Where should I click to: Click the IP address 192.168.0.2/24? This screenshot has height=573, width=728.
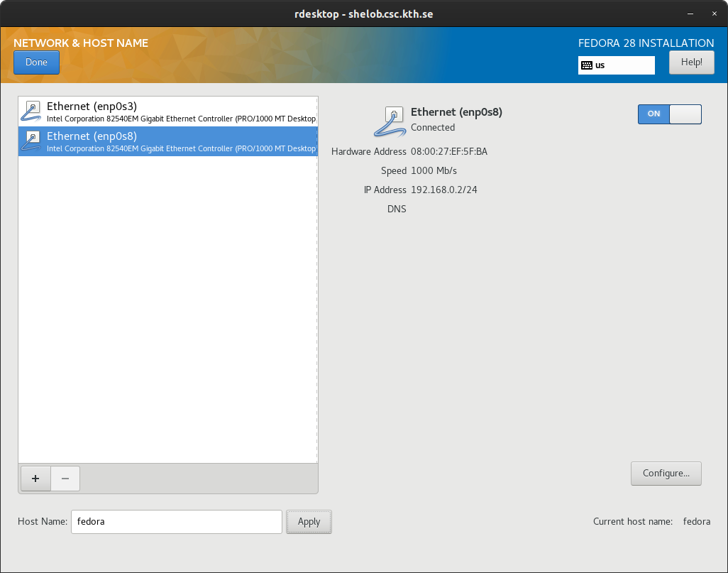pyautogui.click(x=444, y=190)
